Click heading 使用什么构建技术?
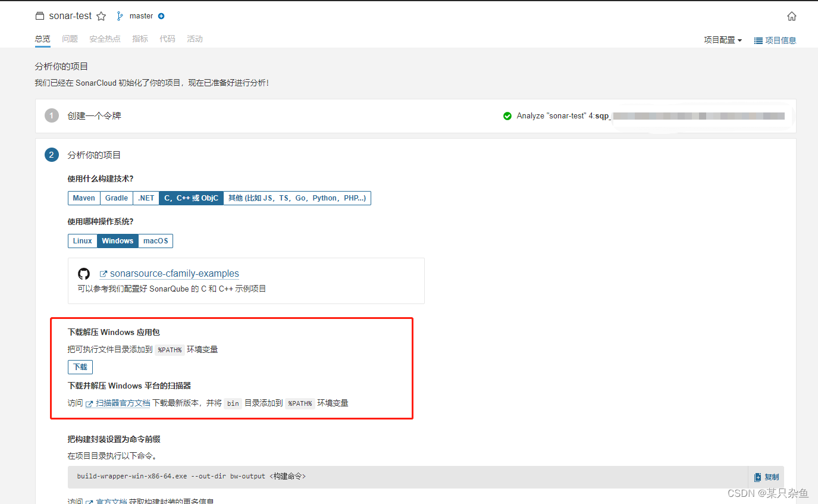The width and height of the screenshot is (818, 504). [101, 179]
